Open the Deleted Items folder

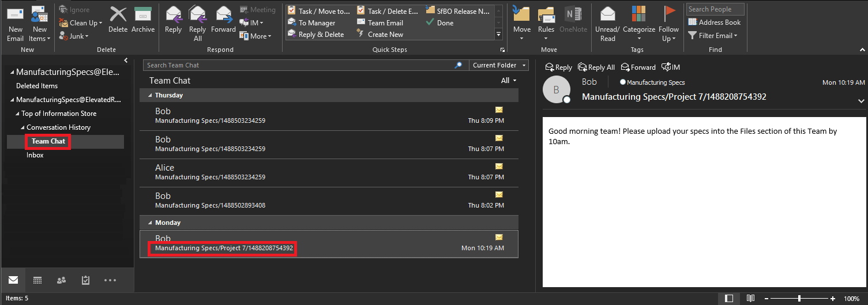37,86
